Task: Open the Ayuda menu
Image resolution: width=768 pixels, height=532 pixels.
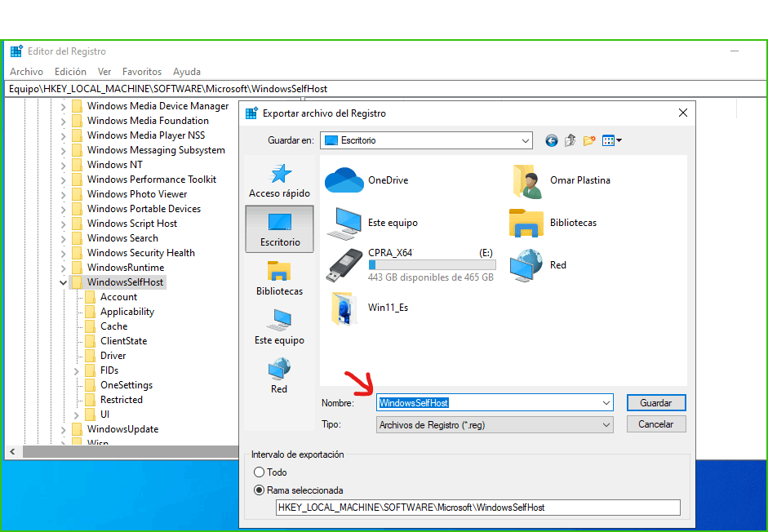Action: pyautogui.click(x=187, y=72)
